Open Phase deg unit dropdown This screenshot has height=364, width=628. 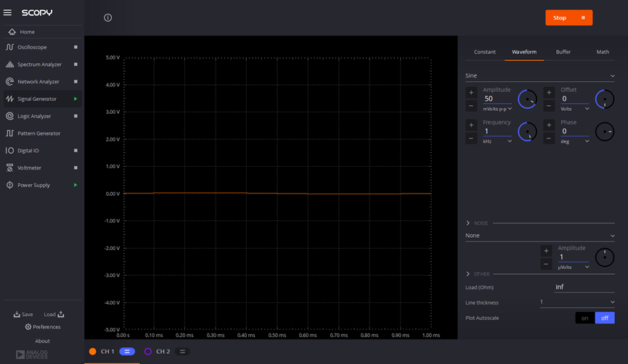(575, 141)
